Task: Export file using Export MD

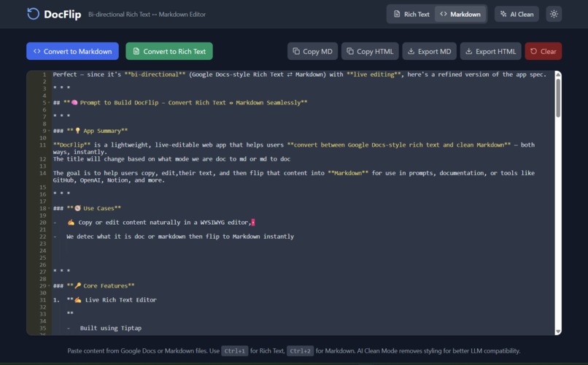Action: (x=429, y=51)
